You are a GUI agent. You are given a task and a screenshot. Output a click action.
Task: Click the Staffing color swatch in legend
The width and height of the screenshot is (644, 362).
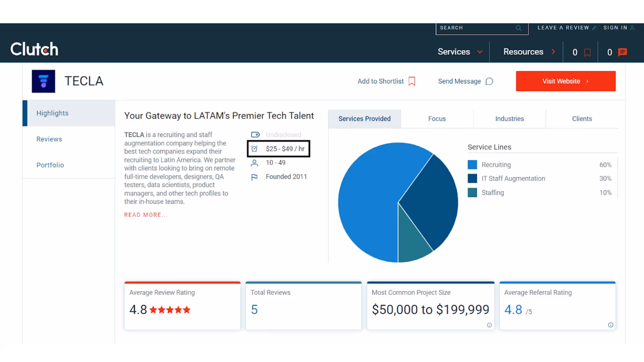(472, 192)
